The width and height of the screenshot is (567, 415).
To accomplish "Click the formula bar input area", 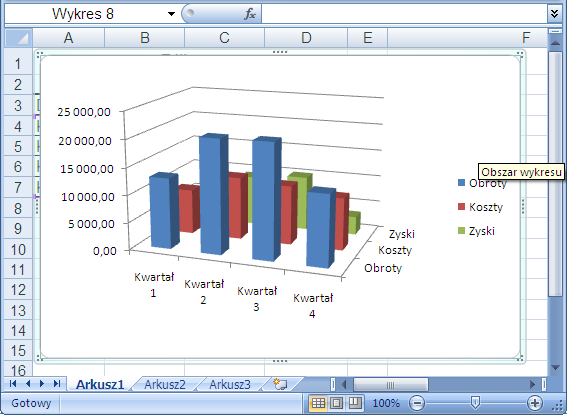I will [404, 14].
